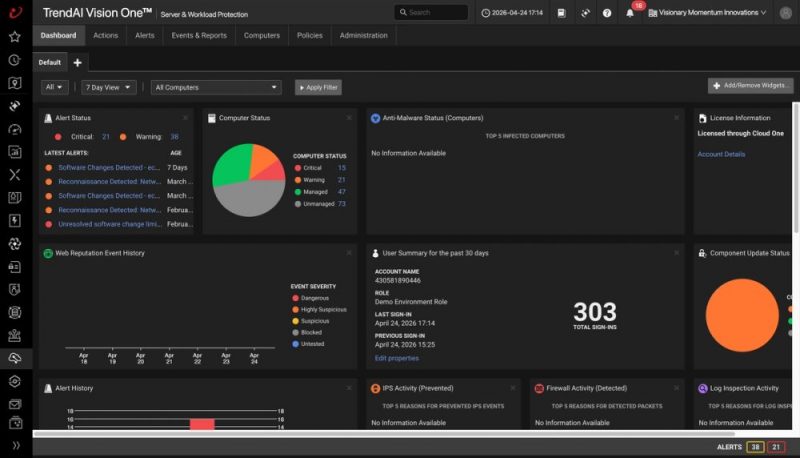Open the Policies menu tab
This screenshot has height=458, width=800.
pyautogui.click(x=310, y=35)
